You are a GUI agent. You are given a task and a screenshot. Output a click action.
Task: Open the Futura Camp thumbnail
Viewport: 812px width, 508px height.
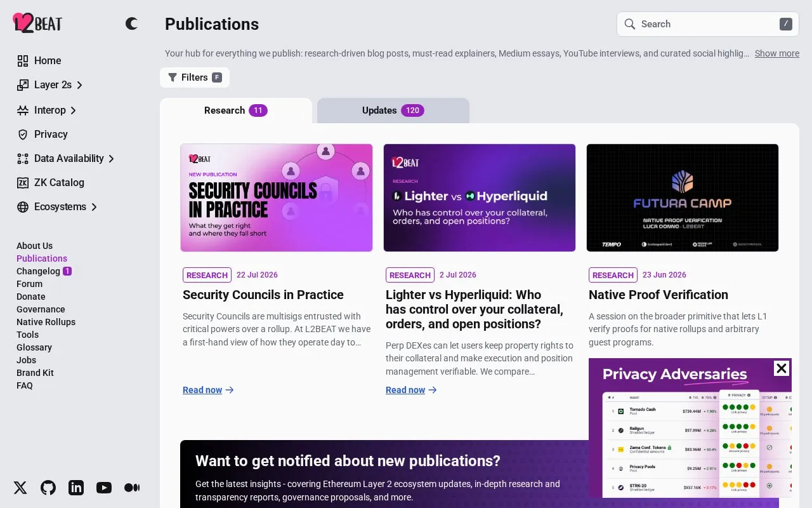point(683,197)
